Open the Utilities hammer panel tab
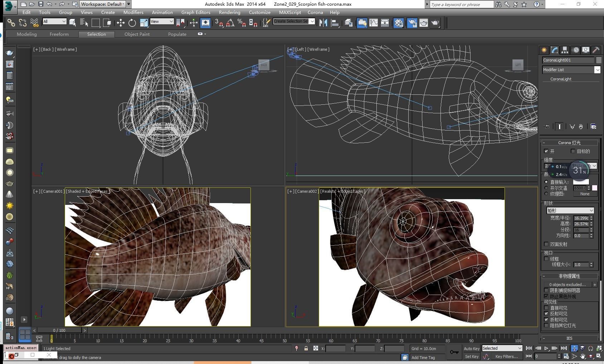 pyautogui.click(x=596, y=50)
